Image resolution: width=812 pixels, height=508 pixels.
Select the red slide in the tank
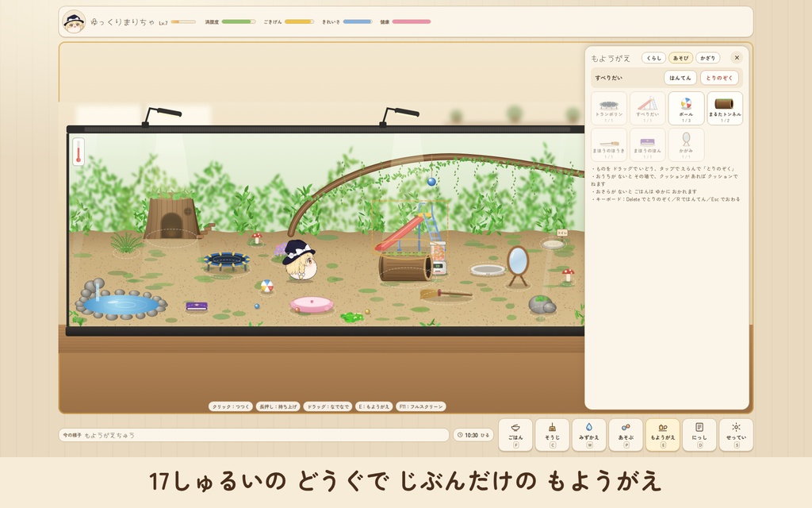tap(404, 231)
